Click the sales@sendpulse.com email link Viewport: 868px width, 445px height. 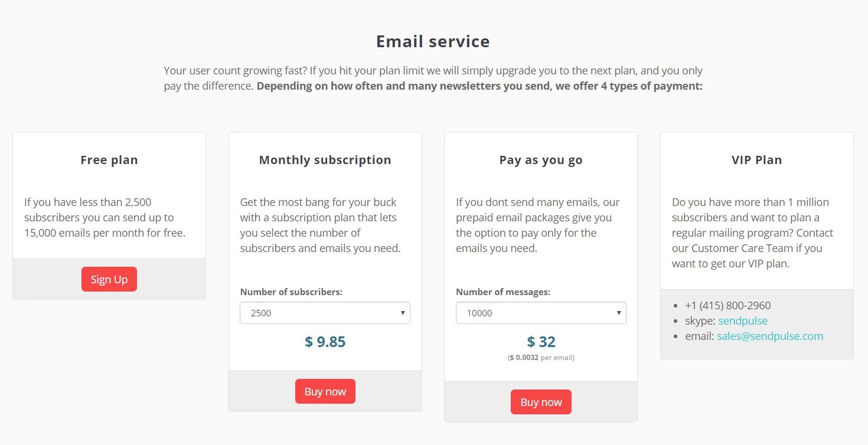(x=770, y=336)
